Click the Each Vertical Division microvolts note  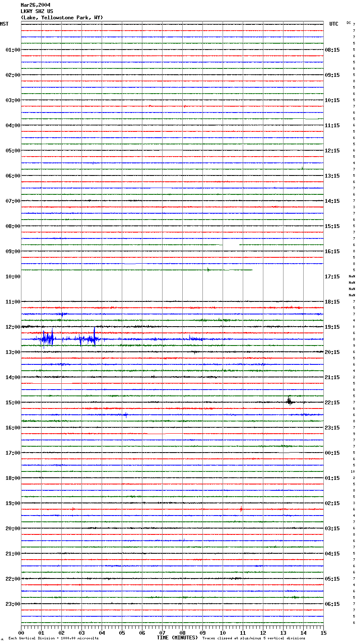pos(53,638)
